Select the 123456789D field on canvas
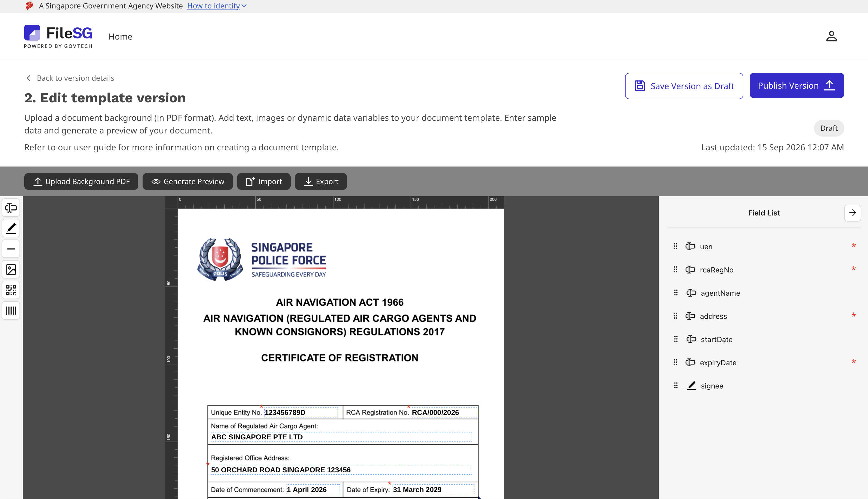Screen dimensions: 868x499 pos(301,412)
